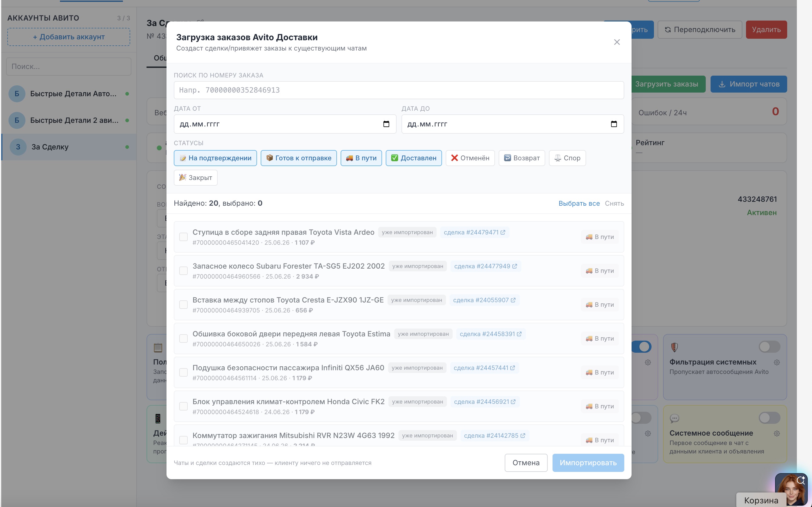The width and height of the screenshot is (812, 507).
Task: Open link 'сделка #24477949'
Action: pyautogui.click(x=486, y=266)
